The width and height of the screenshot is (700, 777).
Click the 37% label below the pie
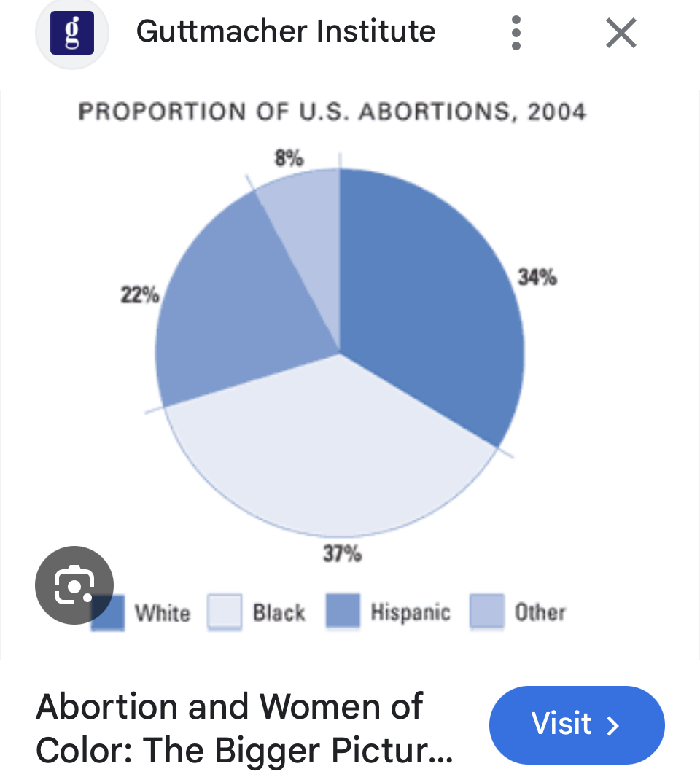click(x=342, y=554)
